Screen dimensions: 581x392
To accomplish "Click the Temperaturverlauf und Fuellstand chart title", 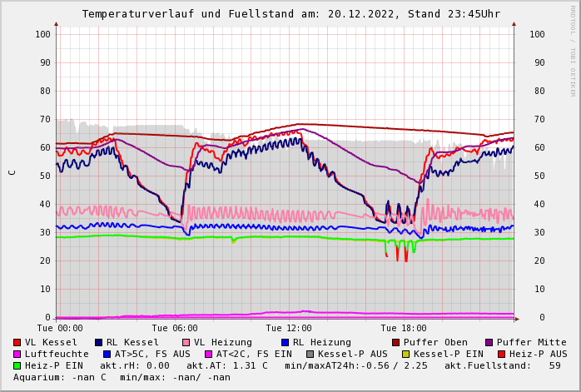I will (x=290, y=14).
